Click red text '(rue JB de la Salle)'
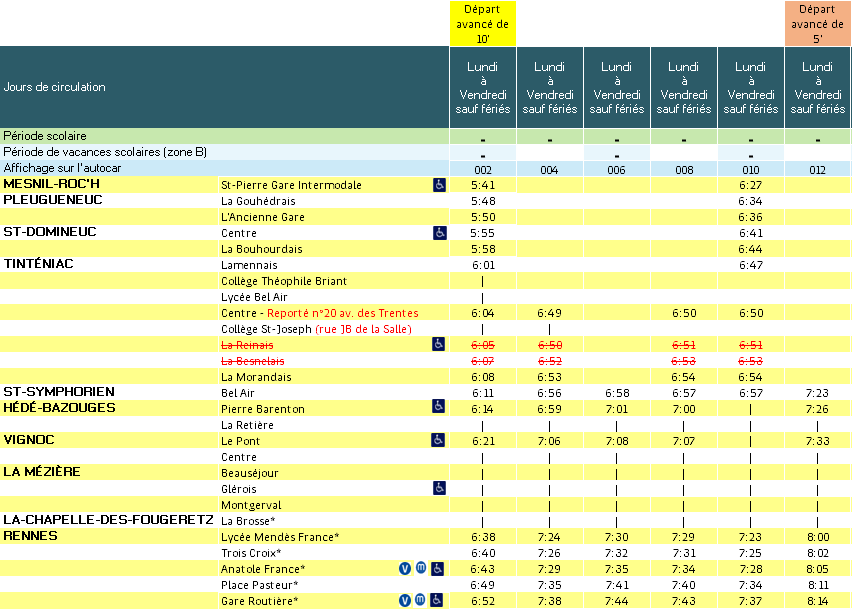 coord(364,329)
